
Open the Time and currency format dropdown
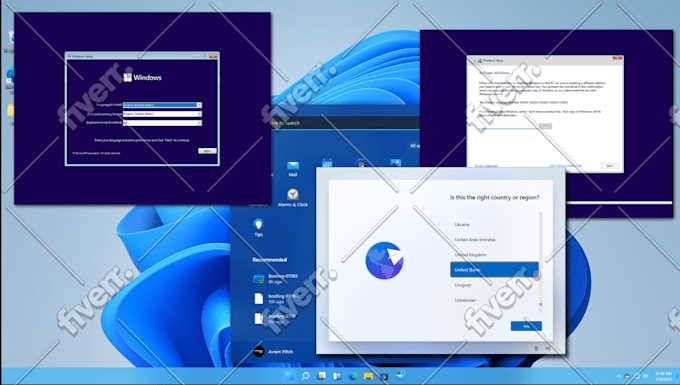tap(162, 114)
